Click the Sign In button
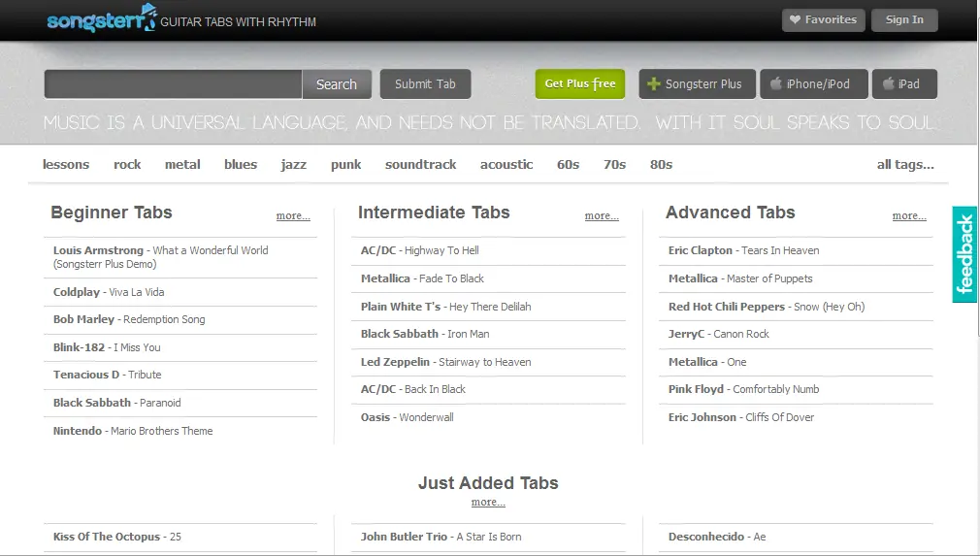The height and width of the screenshot is (556, 980). (x=904, y=20)
